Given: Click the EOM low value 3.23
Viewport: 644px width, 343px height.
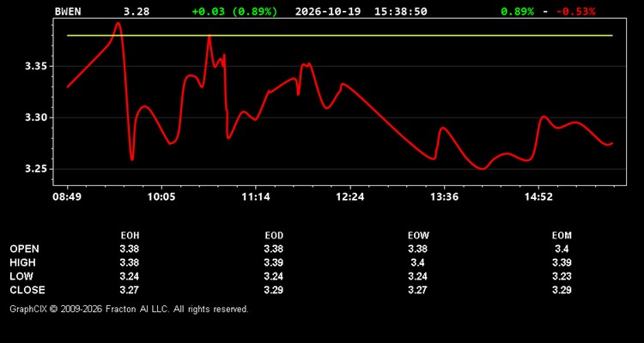Looking at the screenshot, I should click(x=562, y=276).
